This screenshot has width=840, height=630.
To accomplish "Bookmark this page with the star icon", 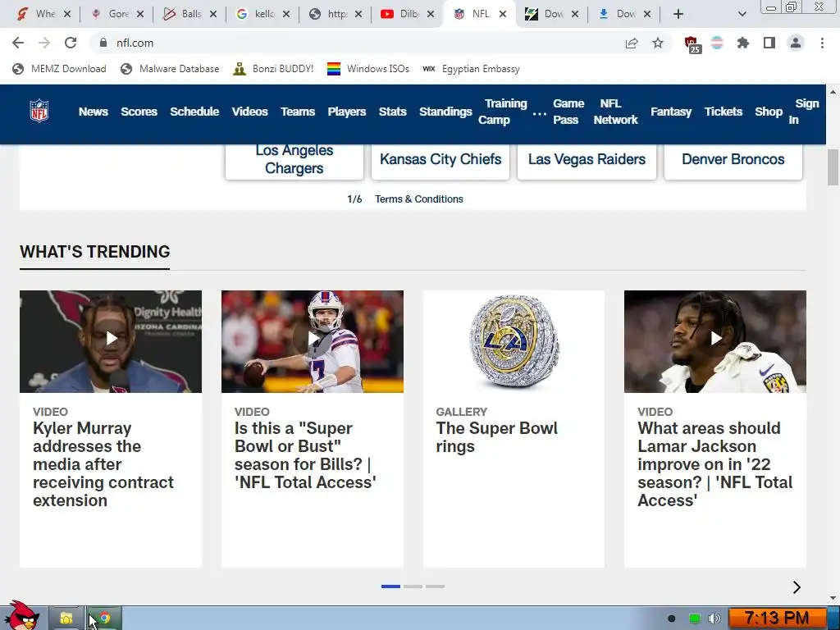I will [658, 43].
